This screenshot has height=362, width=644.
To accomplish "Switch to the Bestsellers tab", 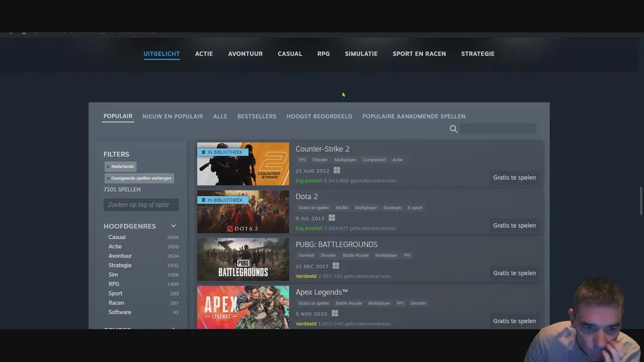I will pyautogui.click(x=257, y=116).
